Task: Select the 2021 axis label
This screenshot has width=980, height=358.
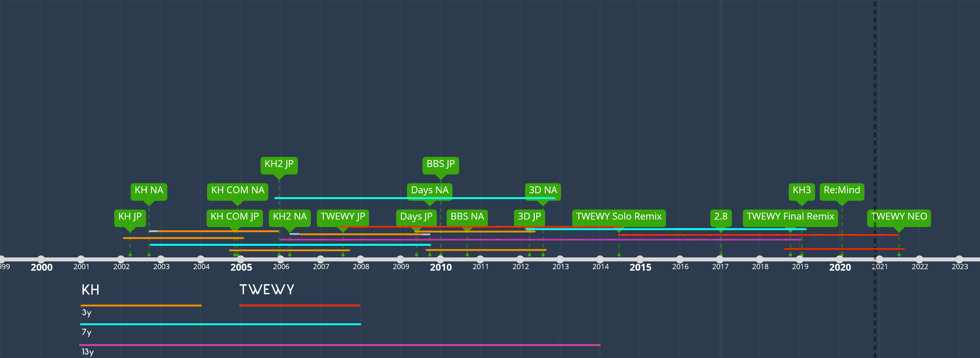Action: coord(880,267)
